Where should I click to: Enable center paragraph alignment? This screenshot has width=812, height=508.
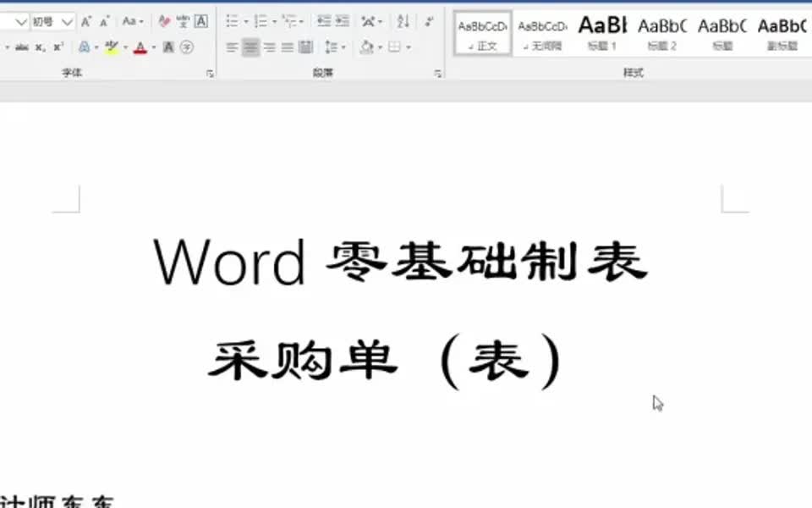[x=250, y=47]
